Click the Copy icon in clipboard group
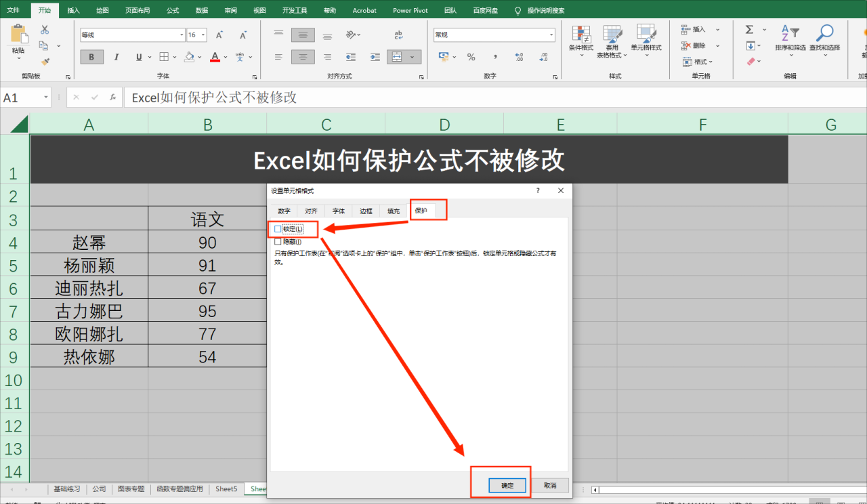Image resolution: width=867 pixels, height=504 pixels. [45, 45]
